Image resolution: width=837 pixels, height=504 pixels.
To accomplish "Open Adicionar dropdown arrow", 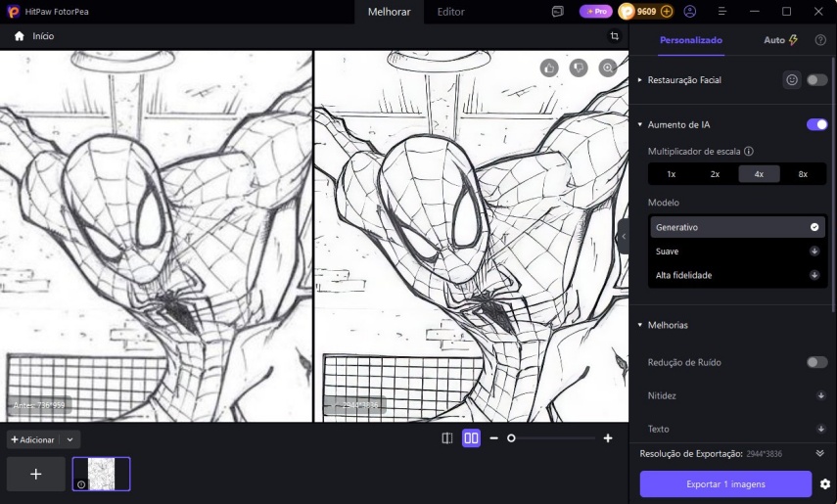I will [x=70, y=440].
